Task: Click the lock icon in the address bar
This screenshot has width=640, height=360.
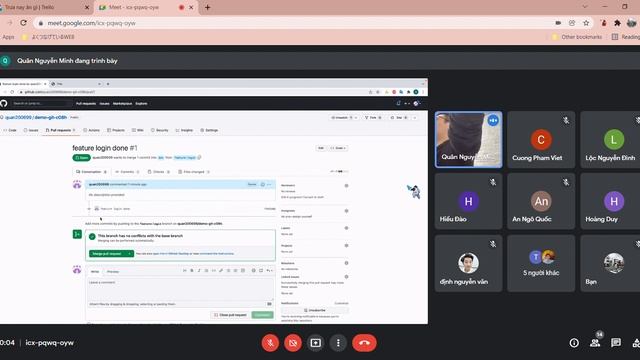Action: 41,23
